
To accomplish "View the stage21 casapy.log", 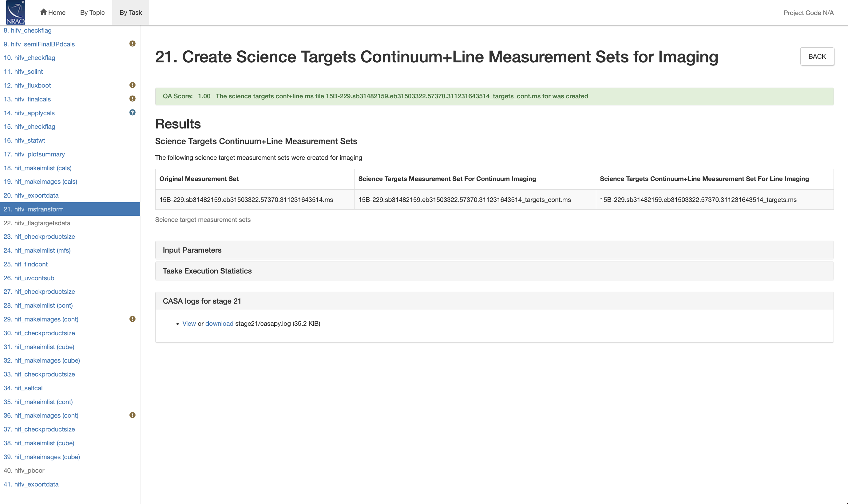I will coord(189,323).
